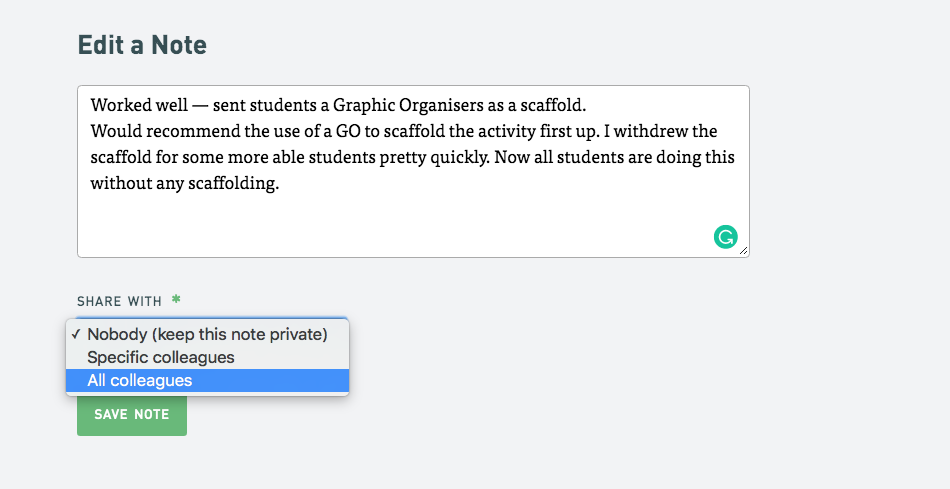Place cursor after "scaffolding." at the note end

280,184
